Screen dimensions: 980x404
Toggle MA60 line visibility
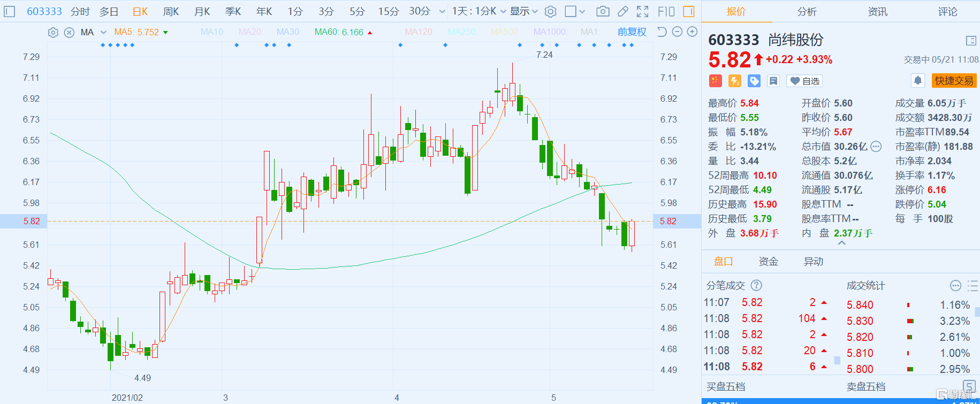[x=343, y=32]
